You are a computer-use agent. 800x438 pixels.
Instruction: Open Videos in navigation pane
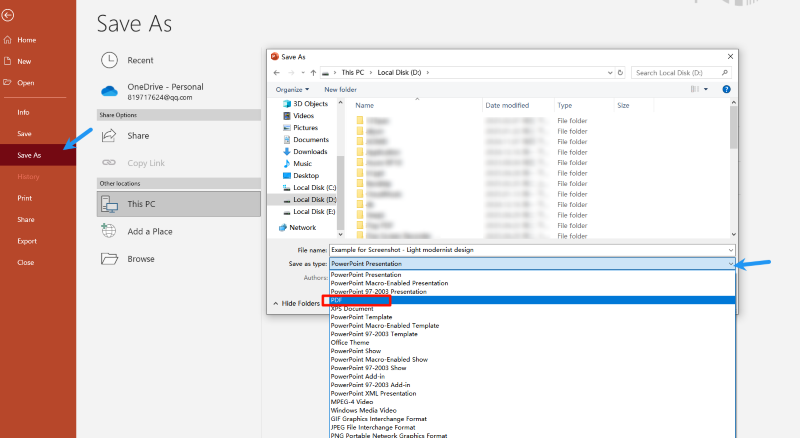(299, 116)
